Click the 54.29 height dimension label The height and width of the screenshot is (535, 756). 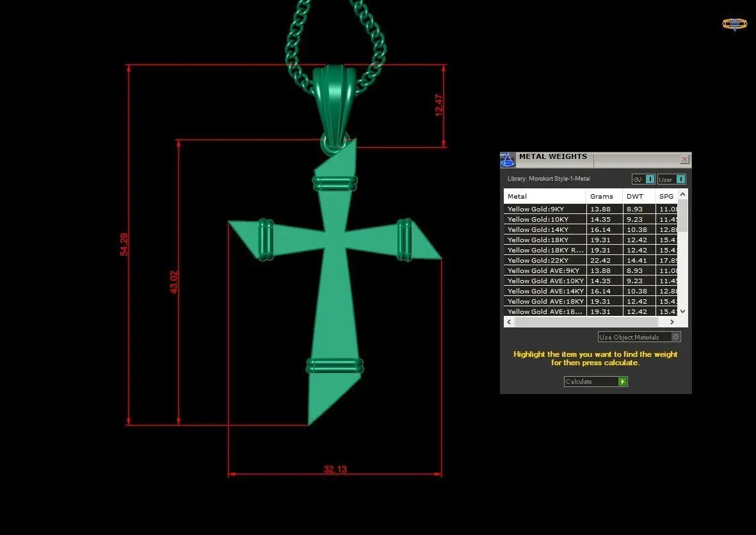point(124,244)
